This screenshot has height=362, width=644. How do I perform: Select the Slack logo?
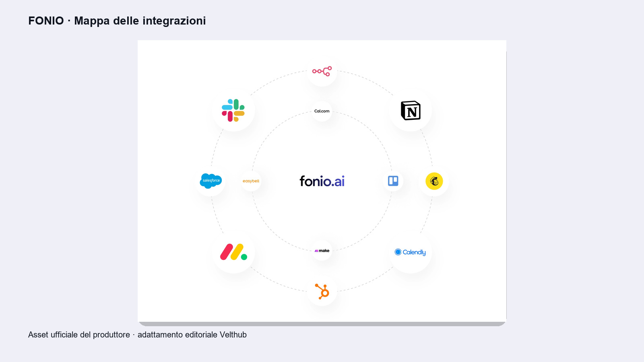pos(233,110)
